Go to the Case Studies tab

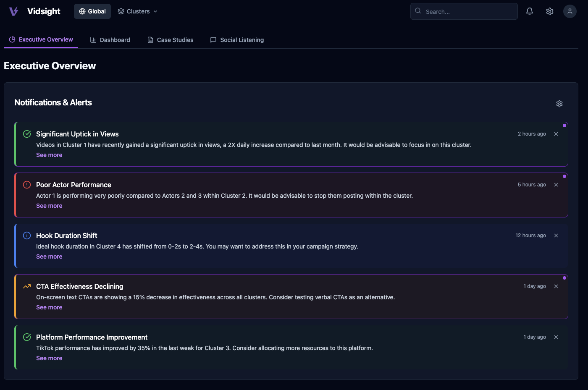click(x=171, y=40)
